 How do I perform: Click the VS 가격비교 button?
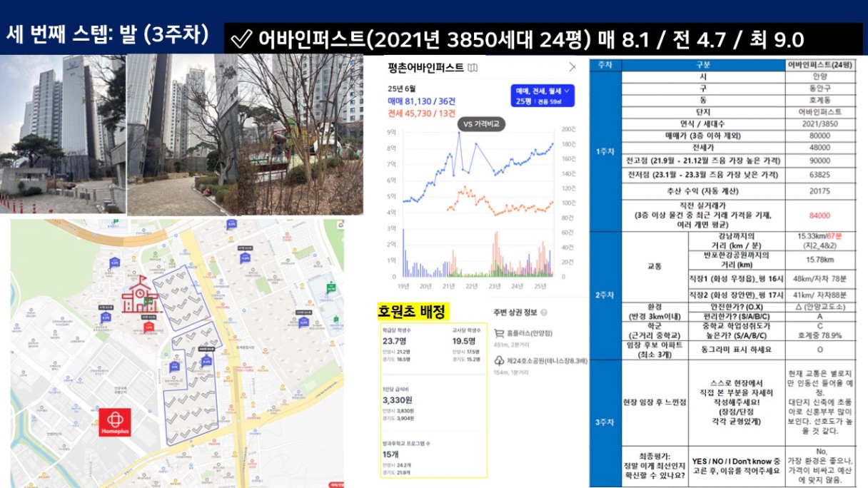481,123
